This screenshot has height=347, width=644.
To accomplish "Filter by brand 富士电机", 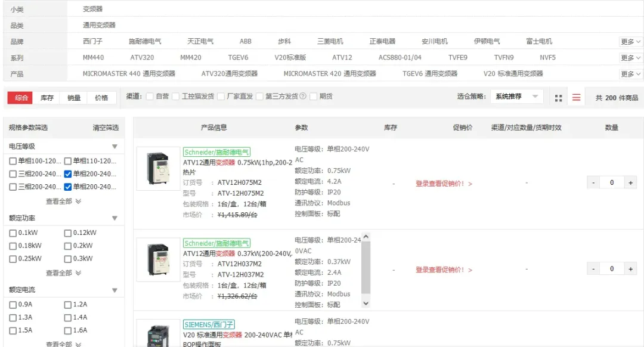I will point(539,42).
